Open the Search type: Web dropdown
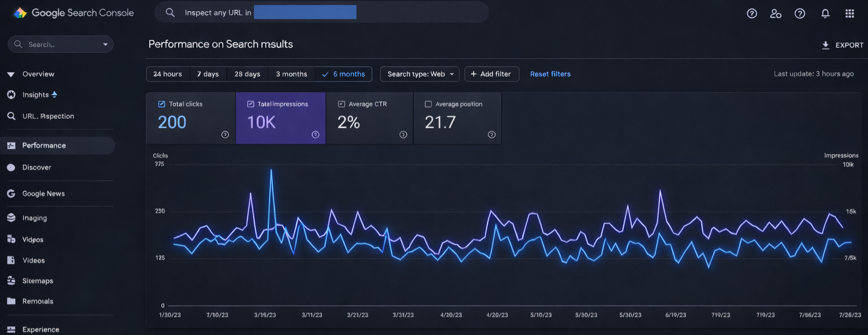The height and width of the screenshot is (335, 868). coord(420,74)
